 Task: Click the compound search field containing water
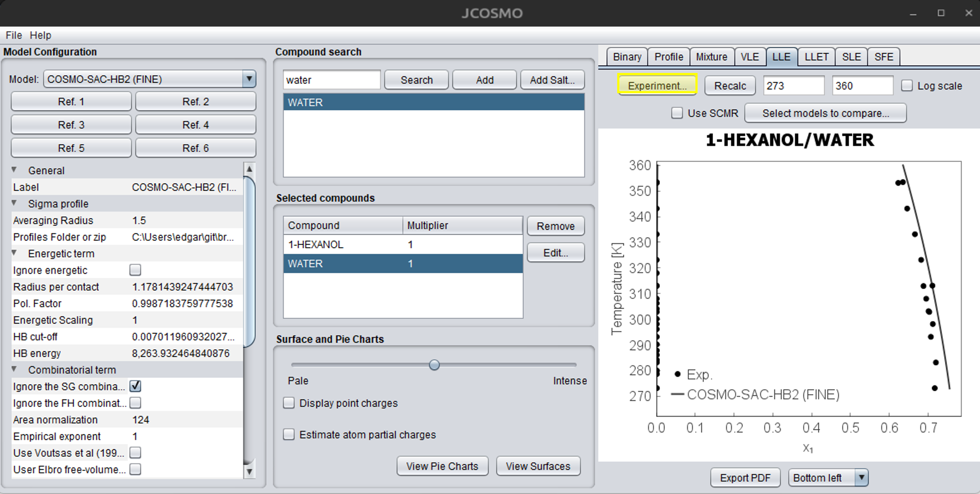tap(331, 80)
